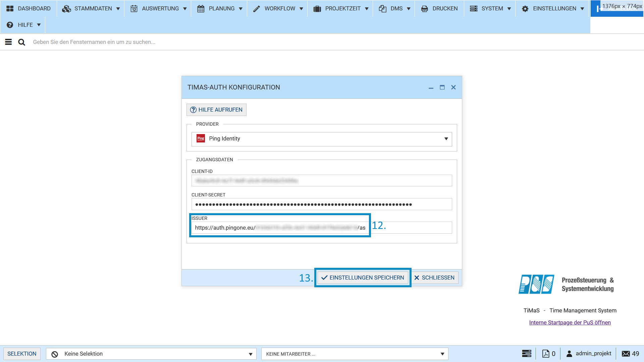This screenshot has width=644, height=362.
Task: Open the Planung menu
Action: point(220,8)
